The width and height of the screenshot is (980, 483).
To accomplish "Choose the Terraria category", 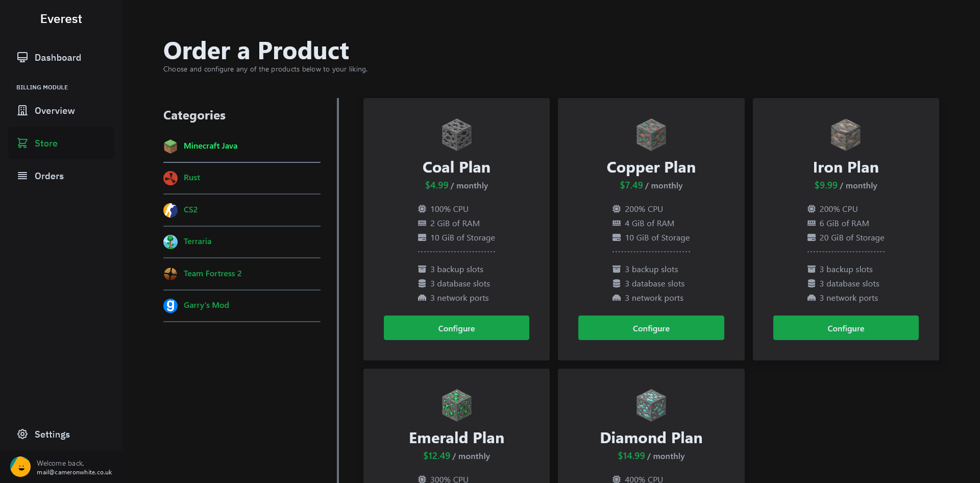I will 242,241.
